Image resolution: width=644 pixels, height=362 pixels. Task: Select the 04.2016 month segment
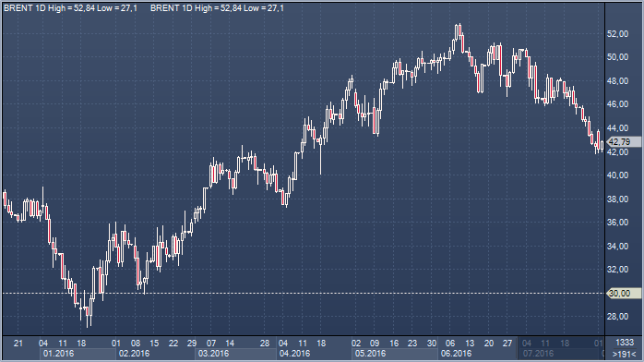315,354
